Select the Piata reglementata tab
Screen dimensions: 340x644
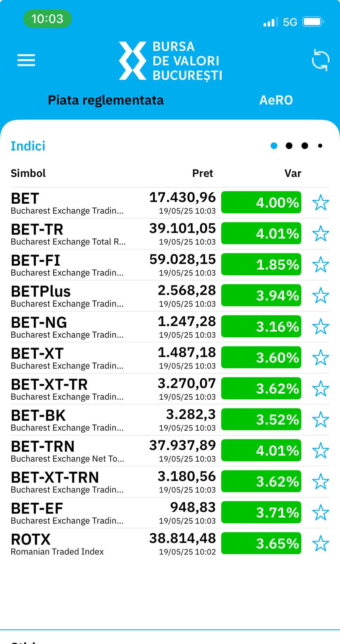click(x=106, y=100)
